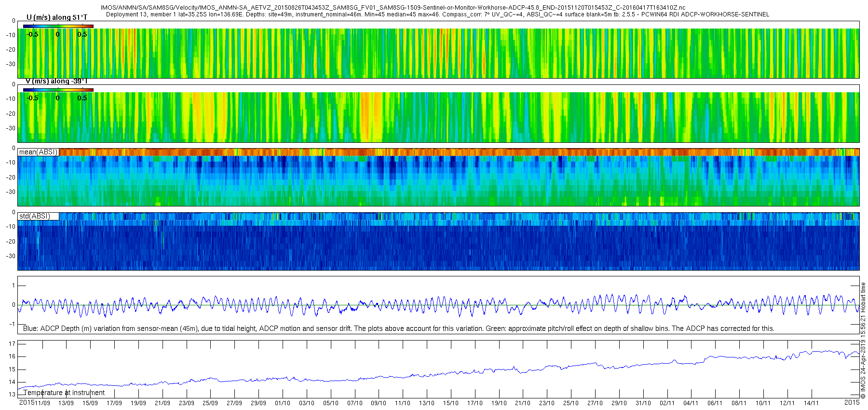Click the '27/09' date tick label
This screenshot has height=410, width=868.
234,403
